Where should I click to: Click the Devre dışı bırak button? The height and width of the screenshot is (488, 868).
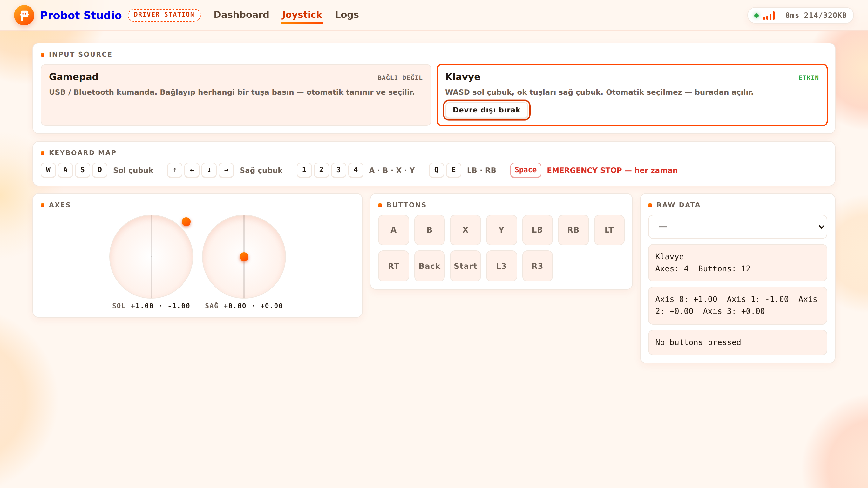[486, 110]
